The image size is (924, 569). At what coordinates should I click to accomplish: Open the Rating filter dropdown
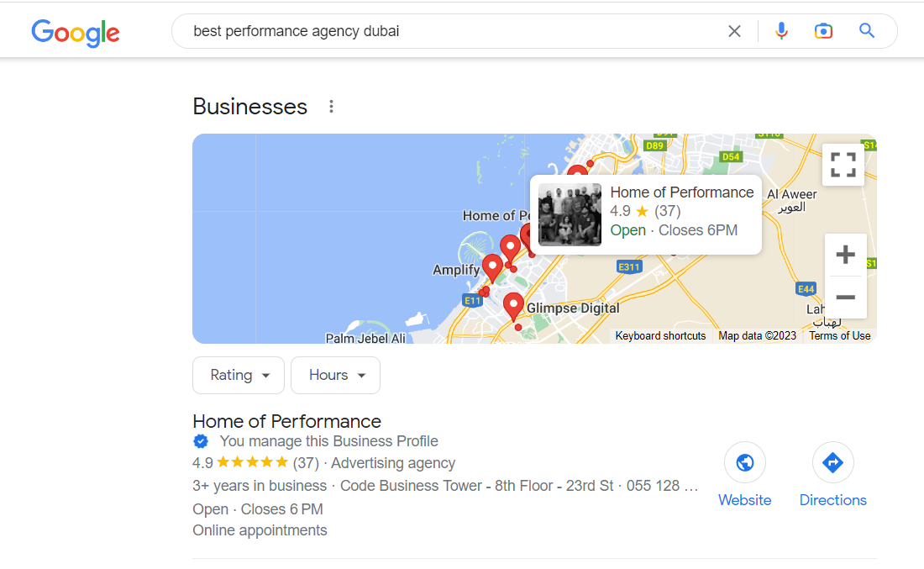point(238,375)
